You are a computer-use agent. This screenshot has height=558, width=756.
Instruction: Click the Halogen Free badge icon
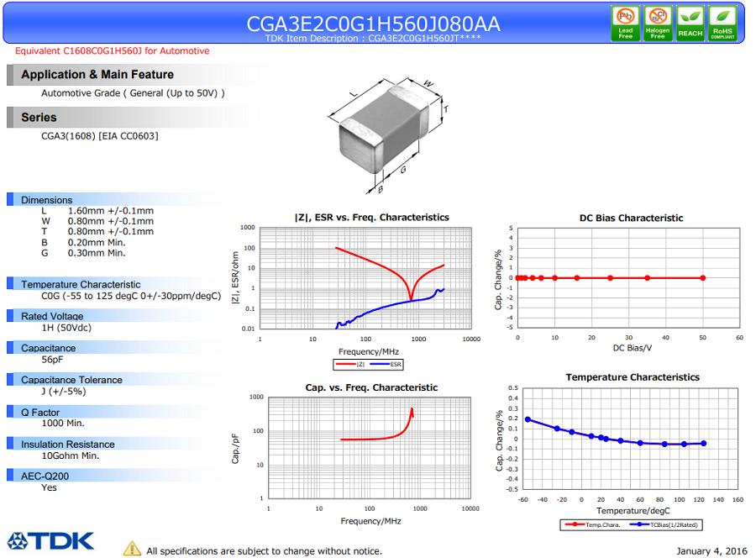(658, 24)
